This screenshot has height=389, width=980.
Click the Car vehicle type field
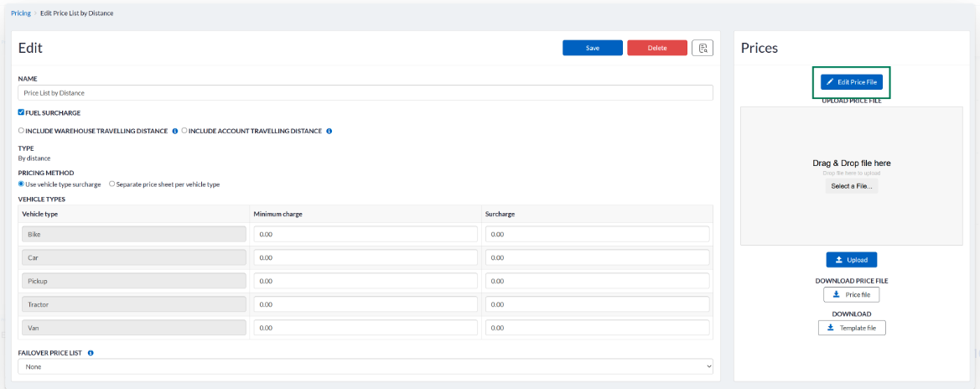tap(134, 257)
